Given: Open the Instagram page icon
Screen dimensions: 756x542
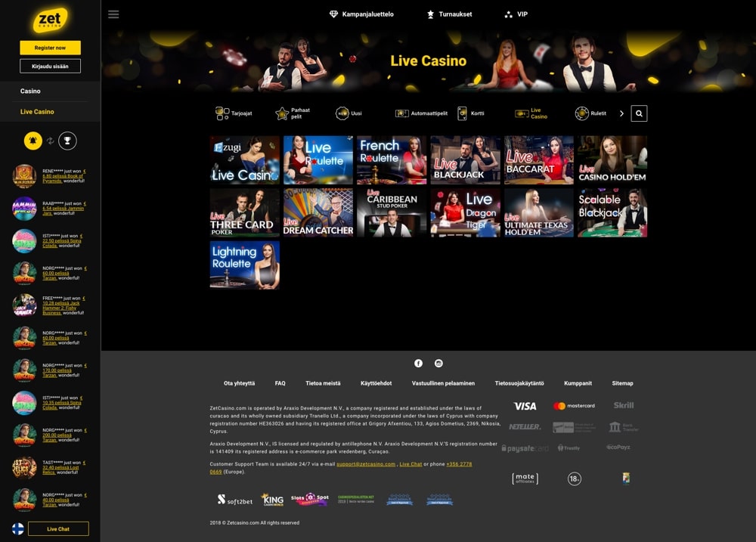Looking at the screenshot, I should [x=438, y=363].
